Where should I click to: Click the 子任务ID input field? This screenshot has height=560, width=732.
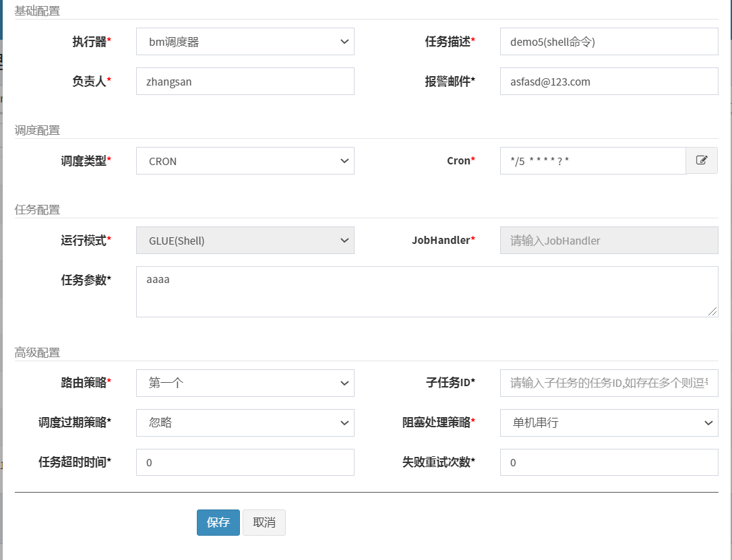pyautogui.click(x=609, y=383)
